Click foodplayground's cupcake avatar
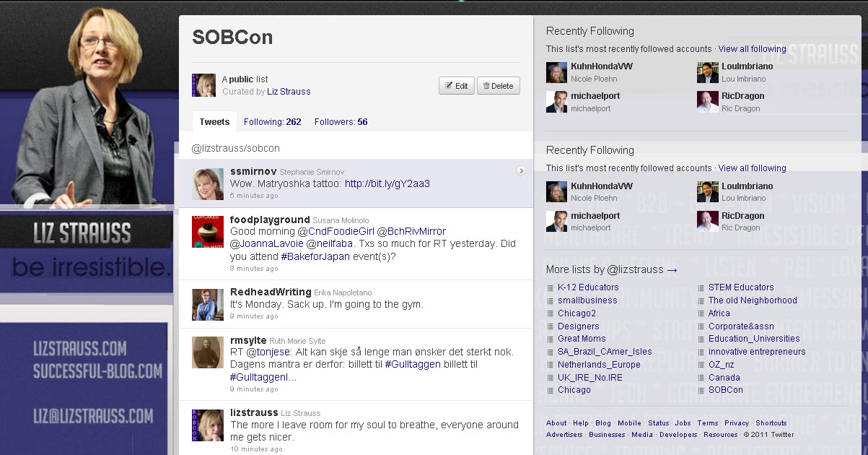The height and width of the screenshot is (455, 868). click(207, 232)
